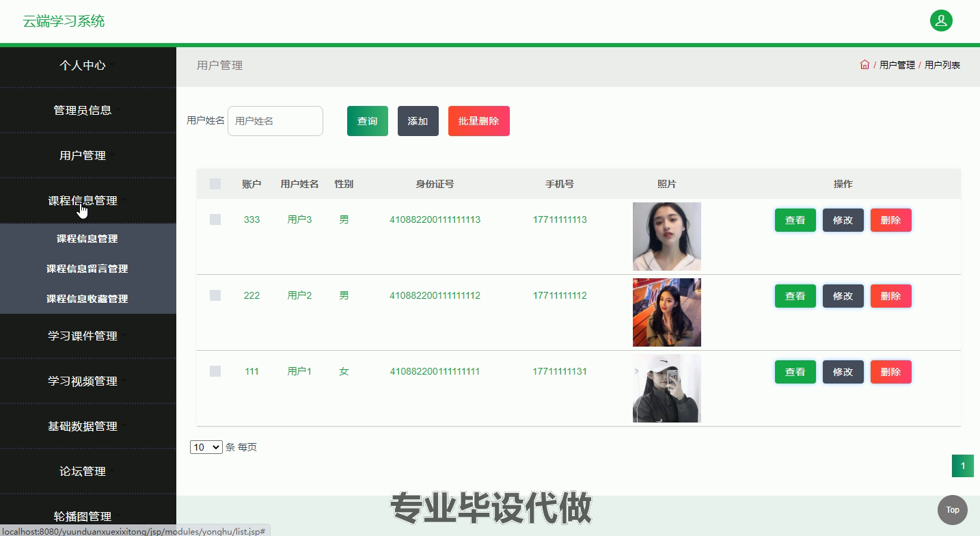980x536 pixels.
Task: Click the 账户 column header
Action: coord(251,184)
